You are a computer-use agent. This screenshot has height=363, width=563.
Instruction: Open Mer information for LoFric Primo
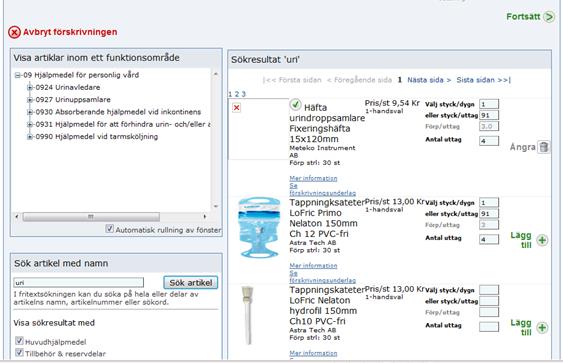tap(313, 266)
